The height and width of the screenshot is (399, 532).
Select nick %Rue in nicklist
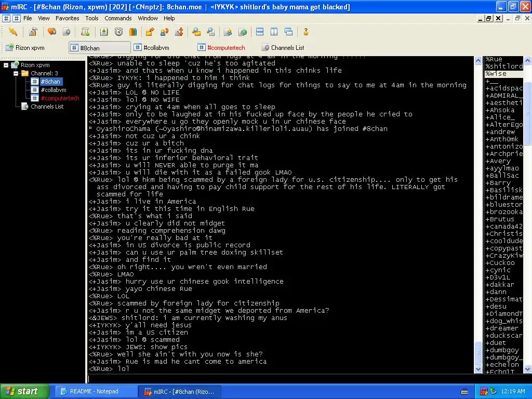point(494,59)
